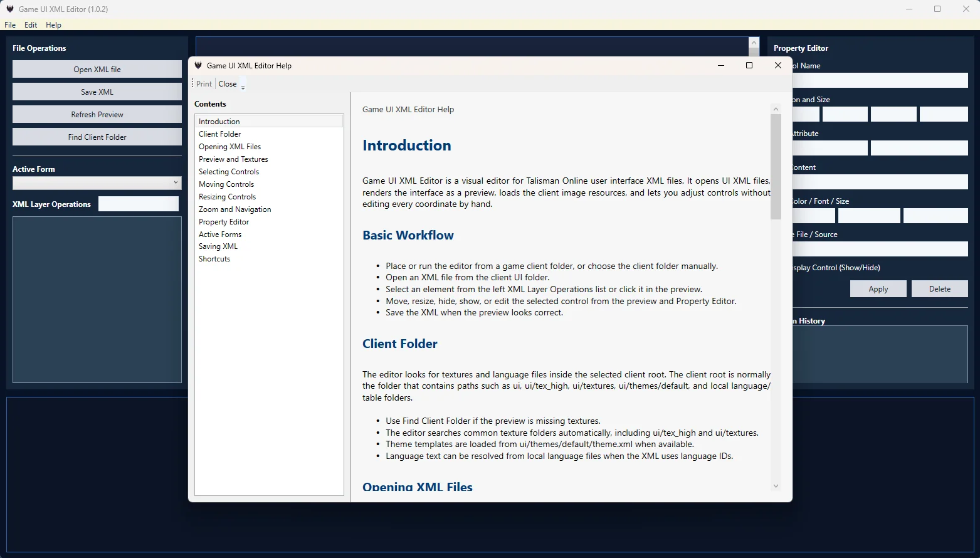Click Apply in the Property Editor

point(878,289)
